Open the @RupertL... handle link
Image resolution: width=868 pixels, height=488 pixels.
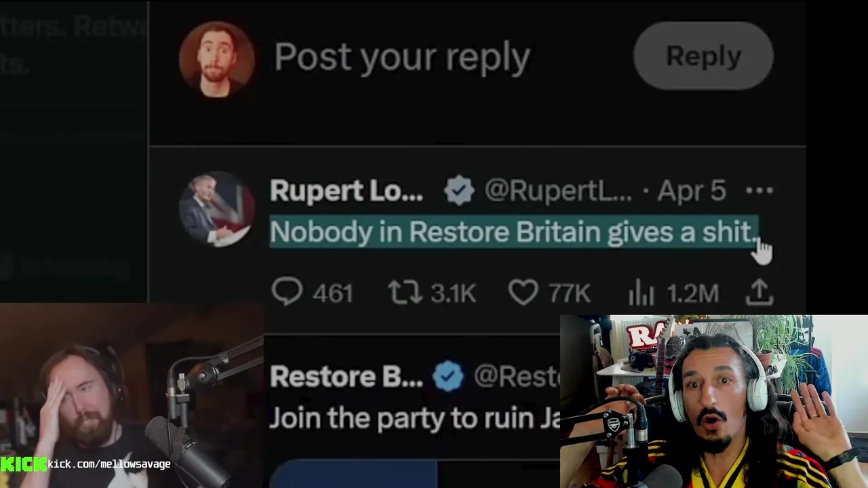click(x=558, y=191)
